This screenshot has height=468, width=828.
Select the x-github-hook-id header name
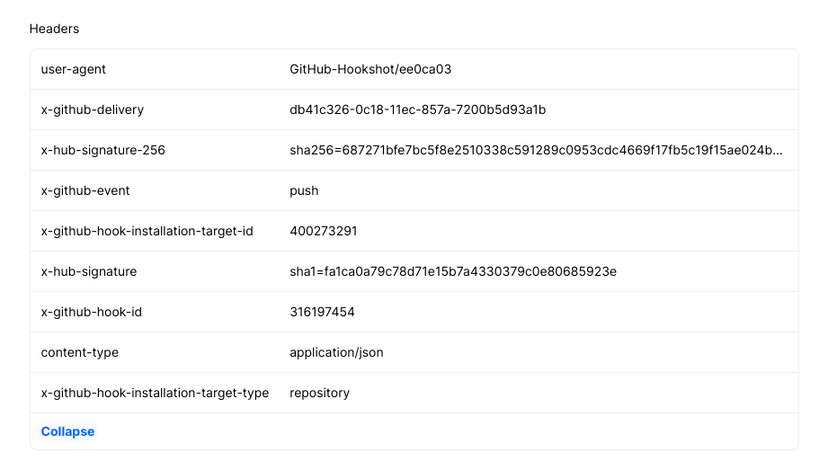click(91, 312)
